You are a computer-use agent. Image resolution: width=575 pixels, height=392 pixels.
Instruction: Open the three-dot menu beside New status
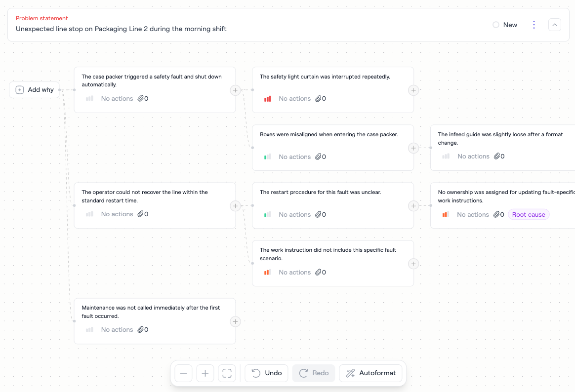click(x=534, y=25)
